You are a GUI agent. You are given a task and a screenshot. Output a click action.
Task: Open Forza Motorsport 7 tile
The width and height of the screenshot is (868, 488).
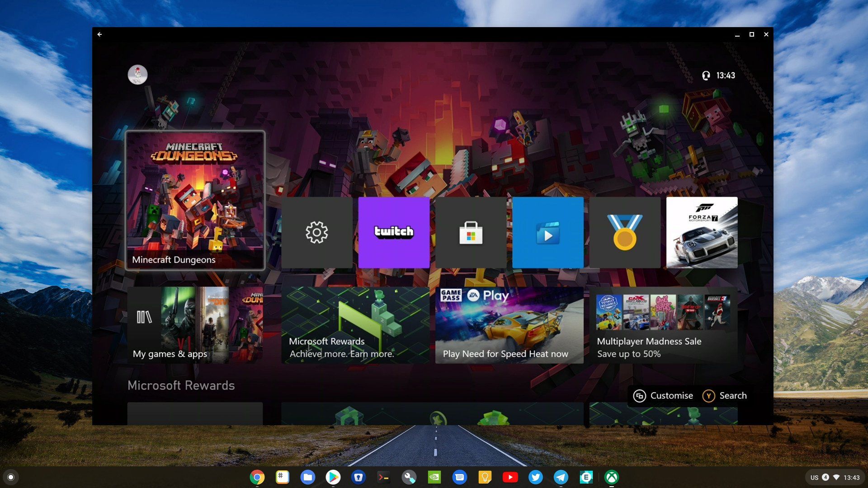tap(702, 232)
